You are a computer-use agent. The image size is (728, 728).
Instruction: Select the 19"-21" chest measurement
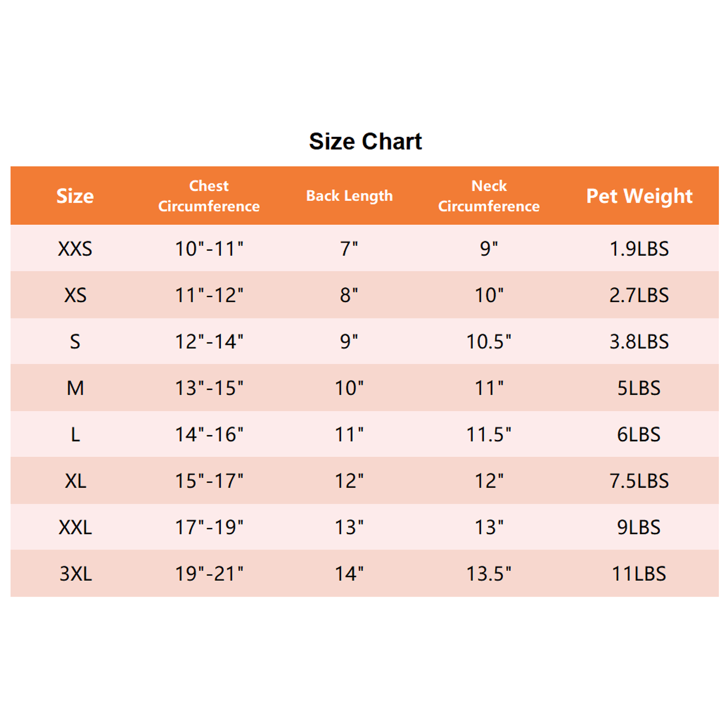point(209,574)
